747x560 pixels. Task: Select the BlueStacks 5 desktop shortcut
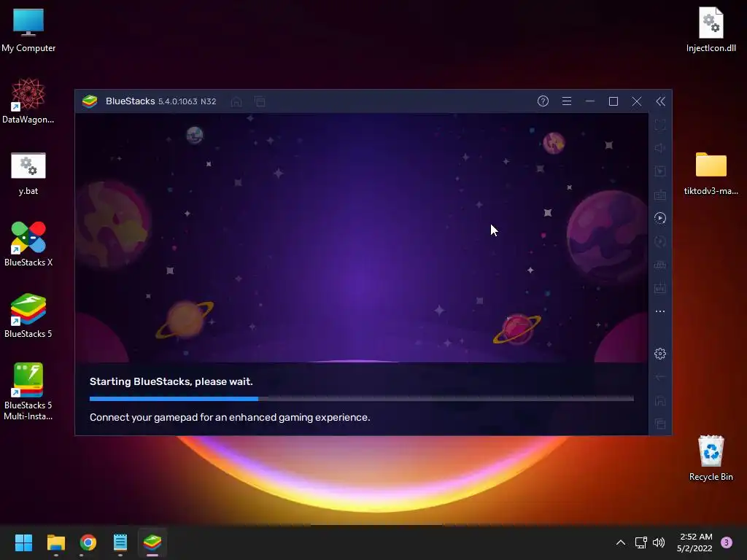(28, 316)
